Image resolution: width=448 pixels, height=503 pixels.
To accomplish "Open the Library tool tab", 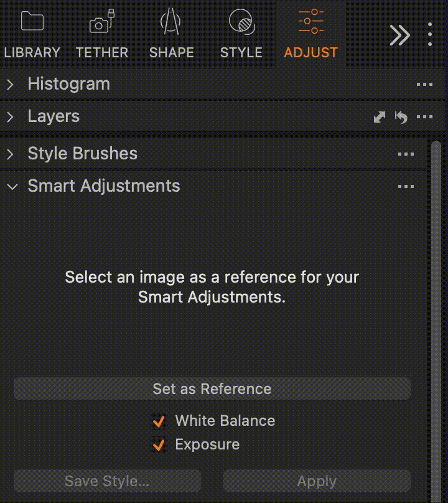I will pos(32,35).
